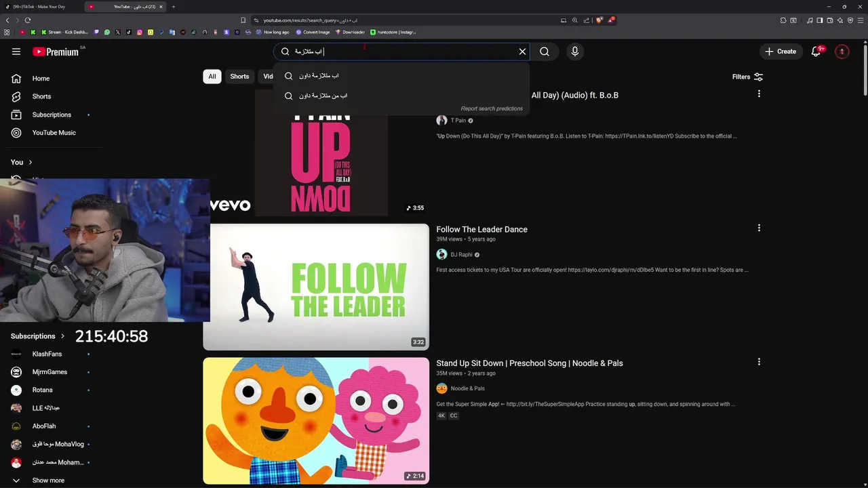Reload the current page
The image size is (868, 488).
tap(27, 20)
